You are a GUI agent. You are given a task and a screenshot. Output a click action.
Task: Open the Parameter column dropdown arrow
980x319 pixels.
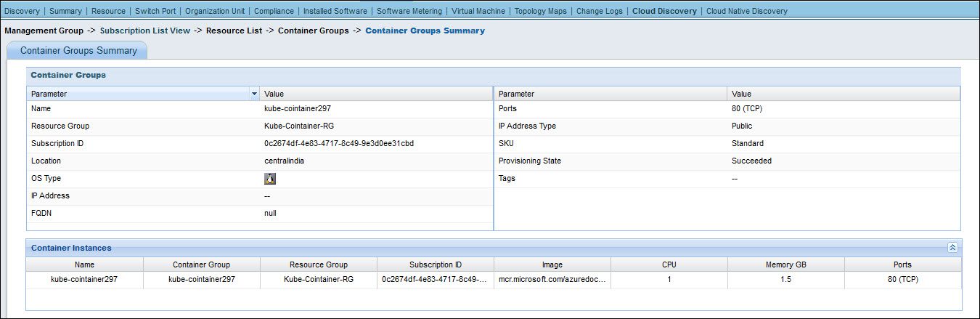(x=254, y=94)
